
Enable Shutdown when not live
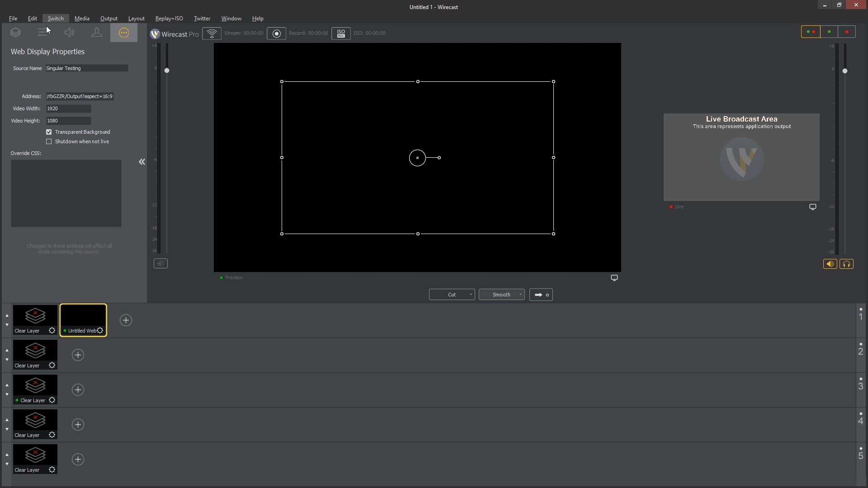pos(49,141)
